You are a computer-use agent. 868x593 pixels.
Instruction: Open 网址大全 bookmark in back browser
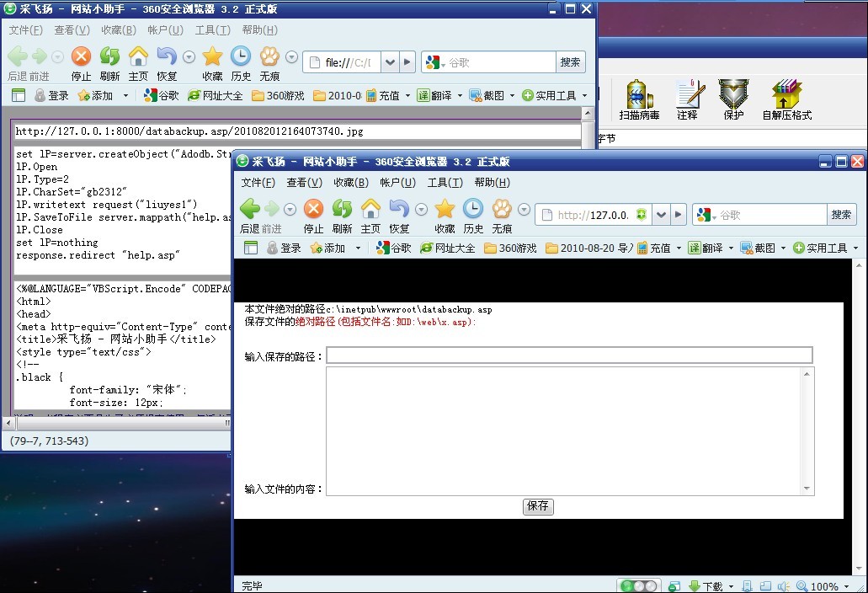click(215, 95)
